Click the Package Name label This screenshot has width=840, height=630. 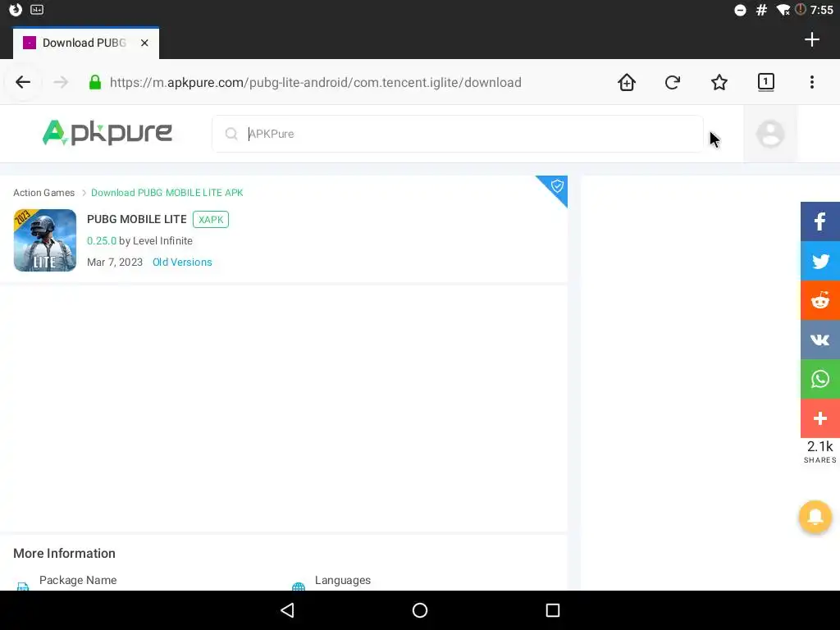(x=78, y=580)
